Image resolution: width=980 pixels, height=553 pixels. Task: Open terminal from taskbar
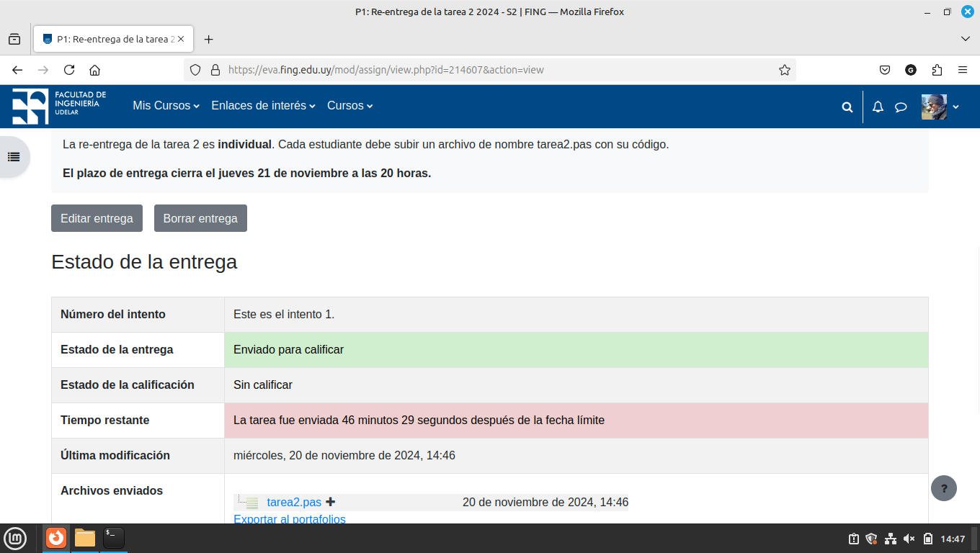114,538
